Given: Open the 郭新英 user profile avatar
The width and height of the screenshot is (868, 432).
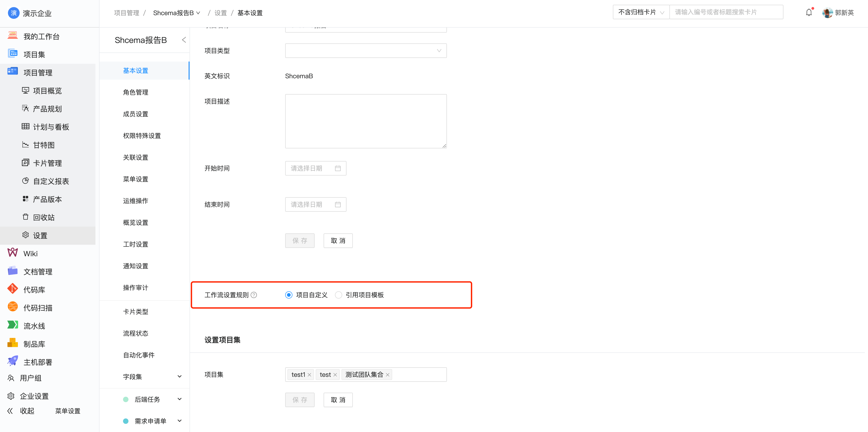Looking at the screenshot, I should tap(827, 12).
